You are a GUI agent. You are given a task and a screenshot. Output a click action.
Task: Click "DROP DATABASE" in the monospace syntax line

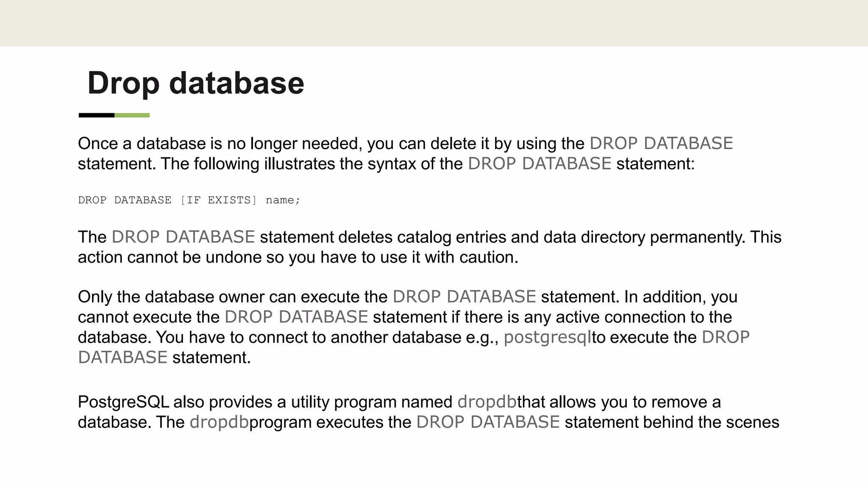coord(125,200)
